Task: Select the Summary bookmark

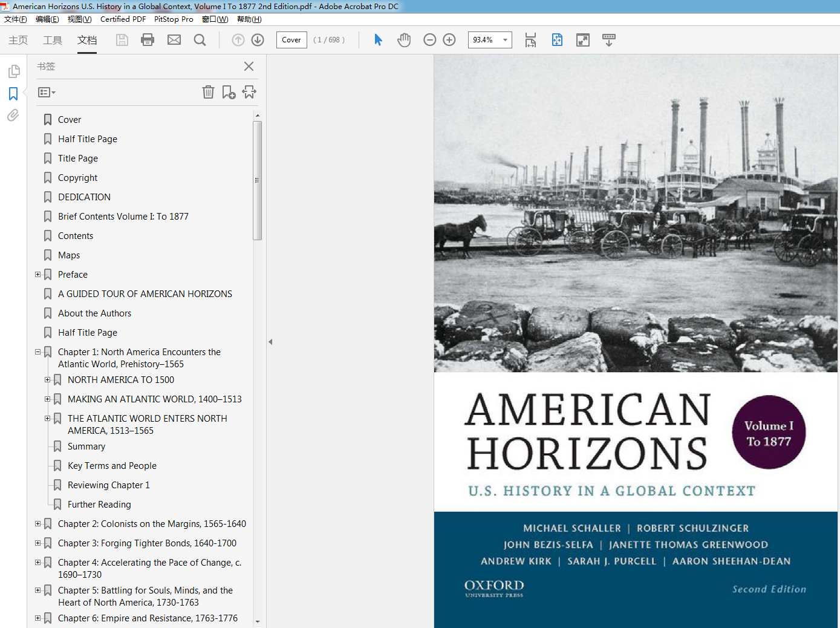Action: (86, 446)
